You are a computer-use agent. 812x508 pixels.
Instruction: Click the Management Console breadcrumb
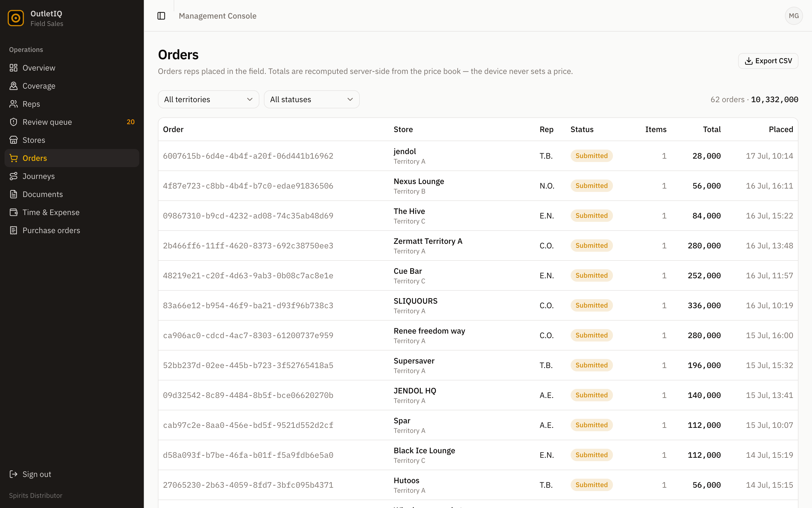pyautogui.click(x=217, y=16)
